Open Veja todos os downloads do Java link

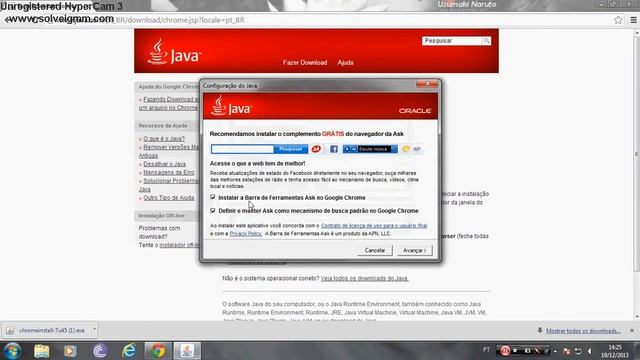[364, 278]
